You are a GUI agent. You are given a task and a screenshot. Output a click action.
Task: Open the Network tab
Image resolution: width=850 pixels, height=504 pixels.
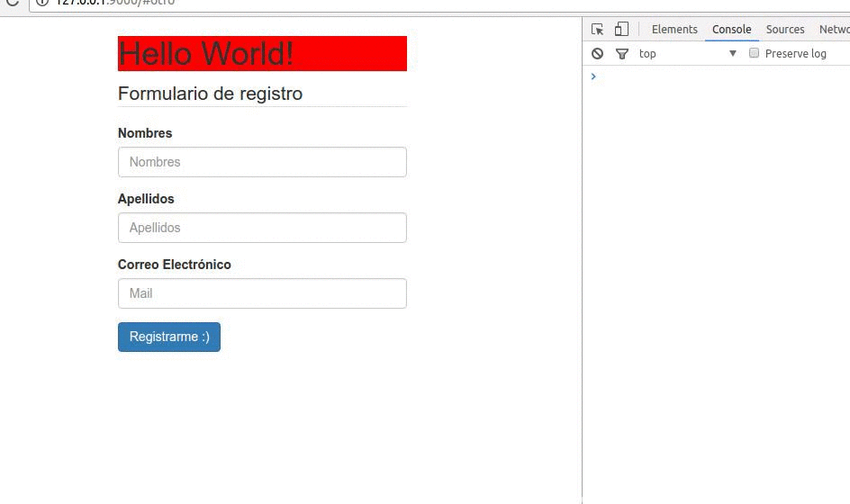[x=834, y=30]
